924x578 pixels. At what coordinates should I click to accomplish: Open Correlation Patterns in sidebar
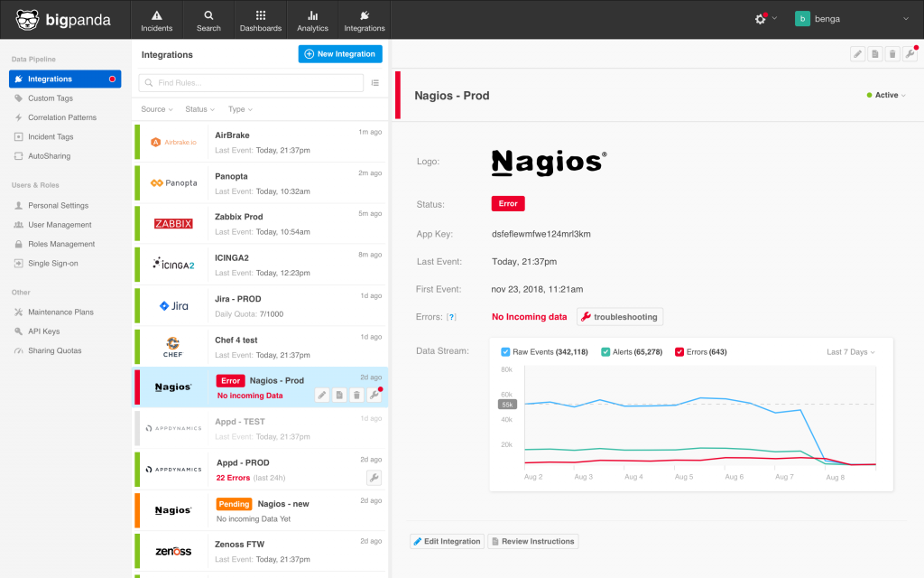click(62, 117)
